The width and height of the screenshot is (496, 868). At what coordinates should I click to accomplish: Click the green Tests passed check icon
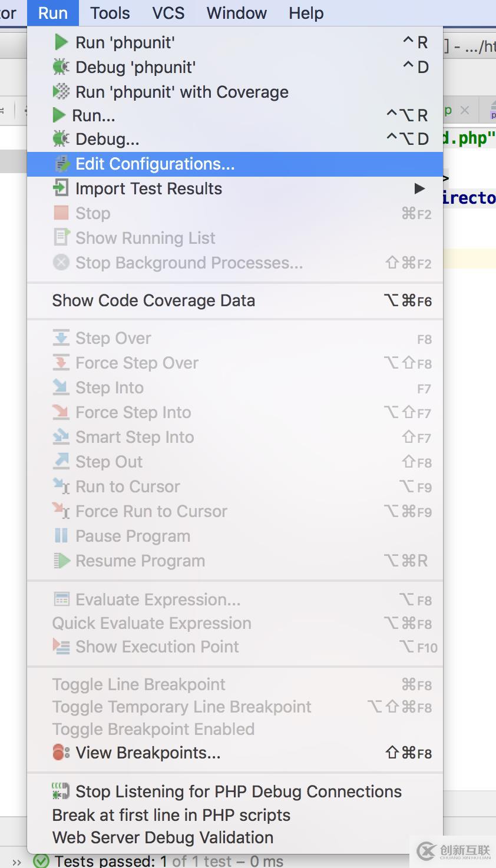(x=41, y=861)
